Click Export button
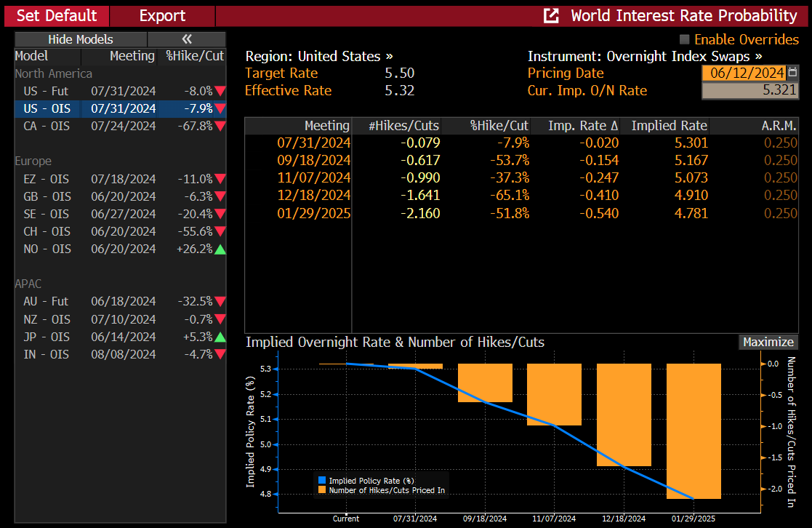 coord(162,16)
